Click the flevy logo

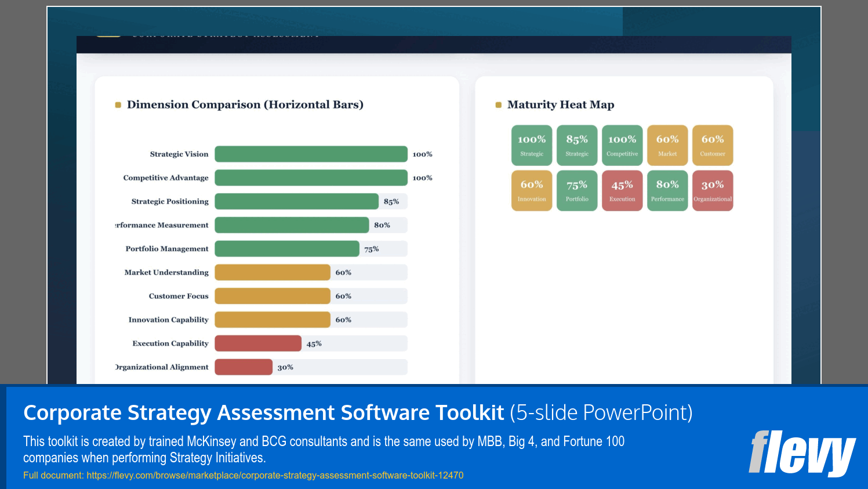click(802, 453)
